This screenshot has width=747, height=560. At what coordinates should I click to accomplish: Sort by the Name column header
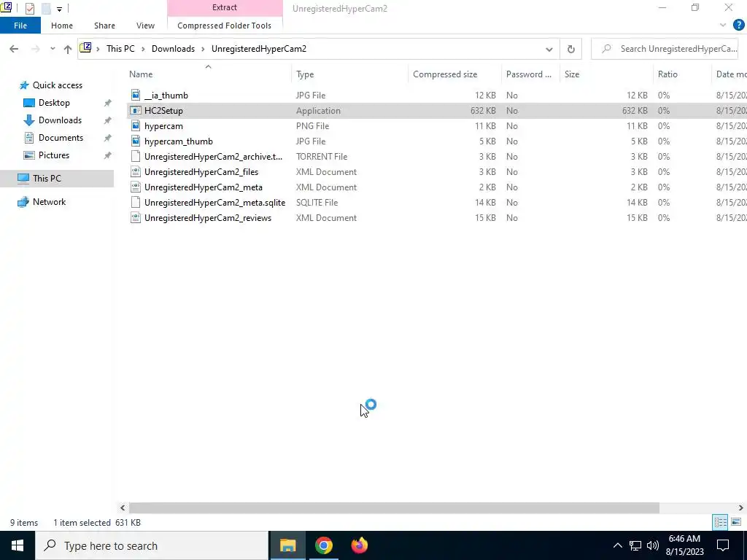(x=141, y=74)
